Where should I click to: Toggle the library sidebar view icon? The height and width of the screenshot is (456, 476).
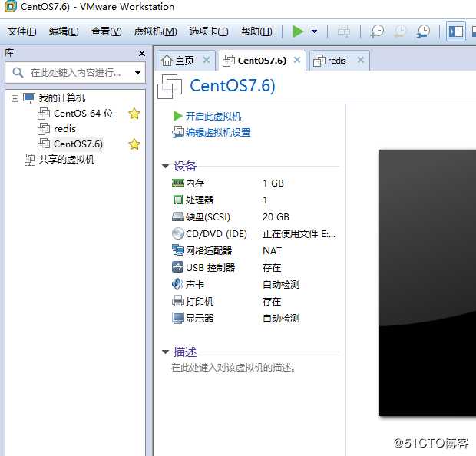pyautogui.click(x=456, y=31)
